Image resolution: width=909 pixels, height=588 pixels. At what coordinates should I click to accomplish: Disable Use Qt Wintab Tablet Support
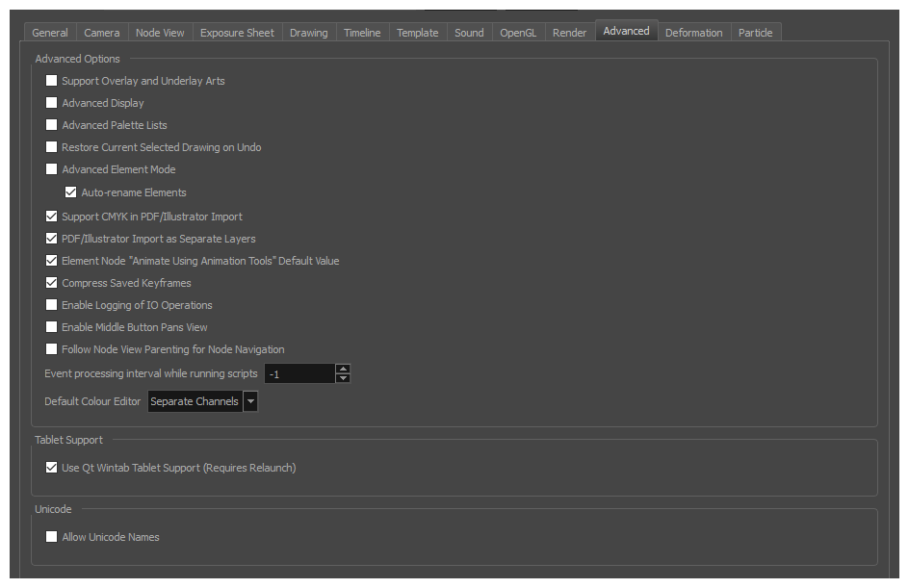tap(51, 467)
